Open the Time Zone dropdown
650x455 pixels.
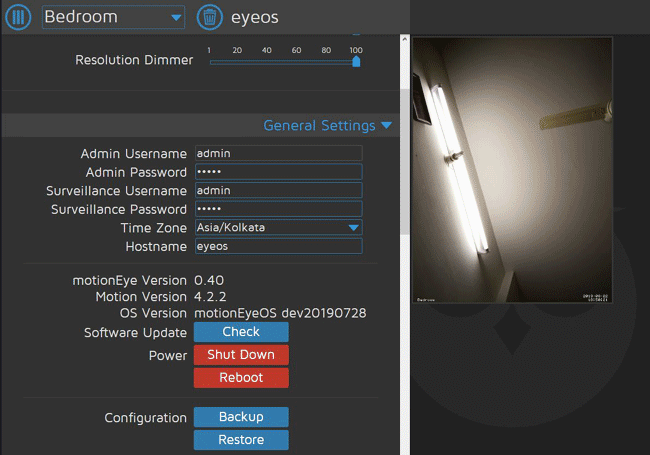coord(279,228)
